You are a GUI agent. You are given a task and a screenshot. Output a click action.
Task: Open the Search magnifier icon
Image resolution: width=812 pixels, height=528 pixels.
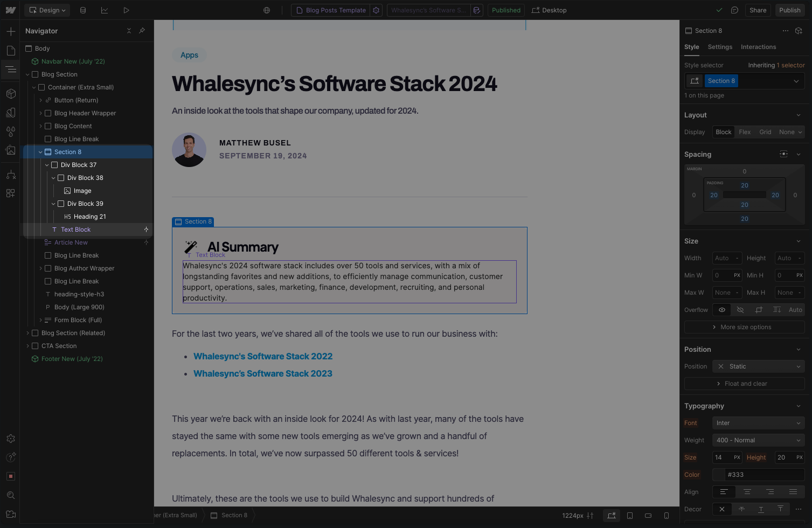tap(11, 495)
